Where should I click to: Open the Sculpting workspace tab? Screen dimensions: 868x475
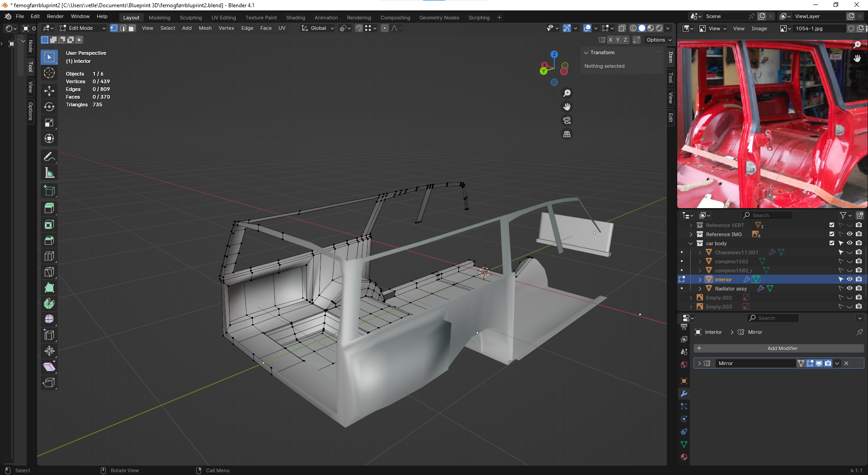[191, 18]
